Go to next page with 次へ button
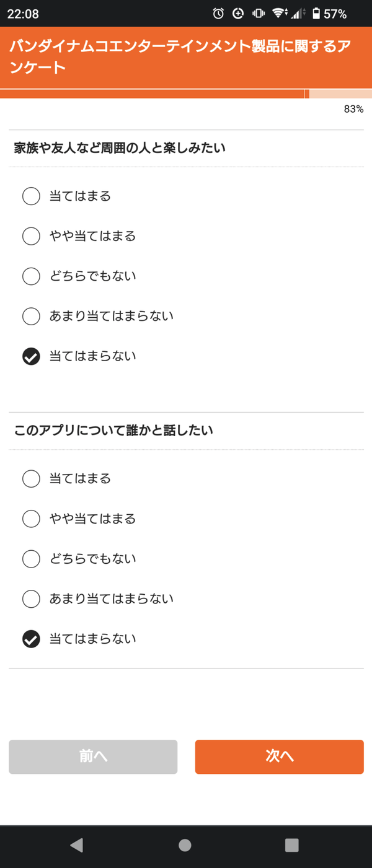The width and height of the screenshot is (372, 868). click(279, 756)
